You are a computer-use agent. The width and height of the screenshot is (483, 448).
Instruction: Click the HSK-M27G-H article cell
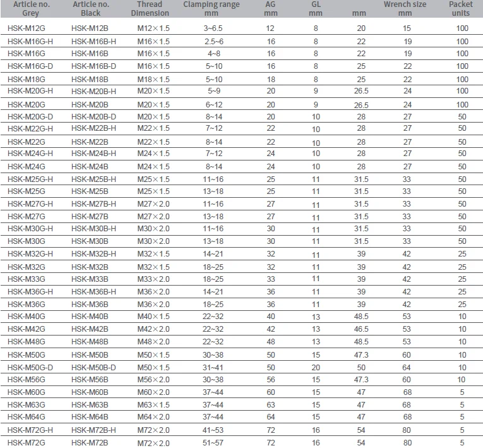coord(30,204)
